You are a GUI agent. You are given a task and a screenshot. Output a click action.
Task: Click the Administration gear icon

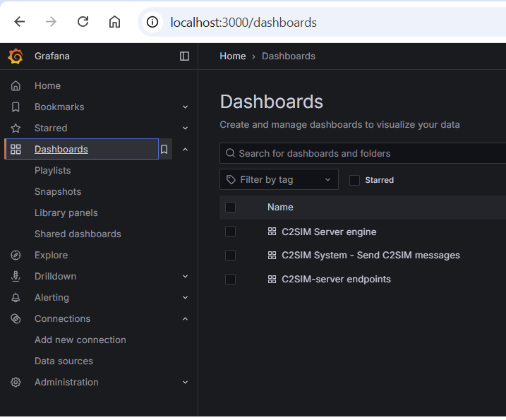16,383
